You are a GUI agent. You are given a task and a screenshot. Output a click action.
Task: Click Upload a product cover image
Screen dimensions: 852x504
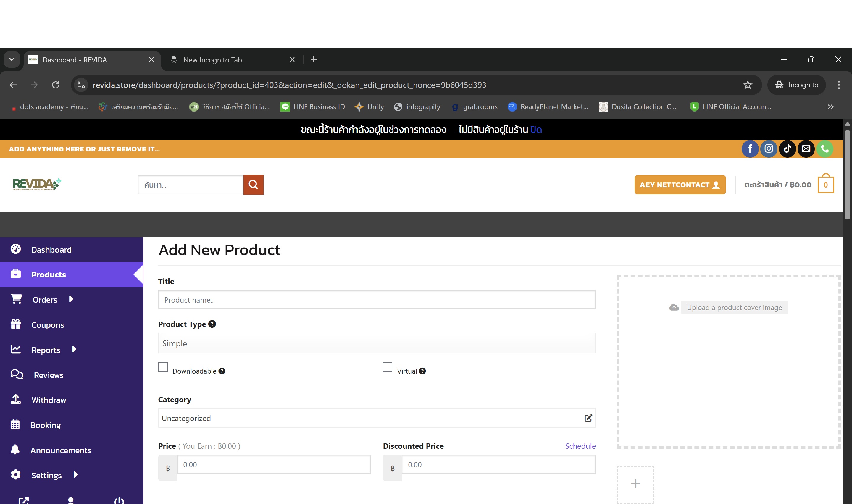click(734, 307)
